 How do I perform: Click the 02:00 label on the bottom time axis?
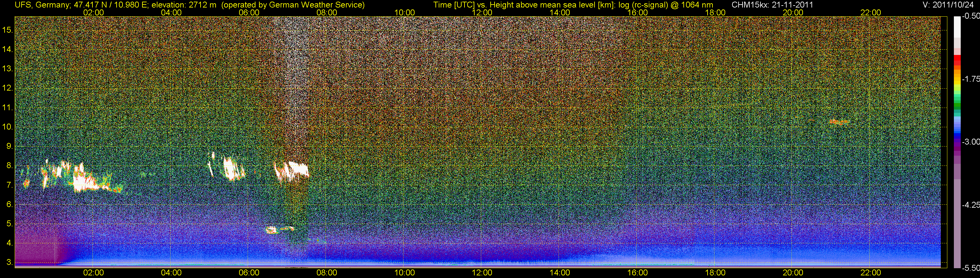tap(93, 273)
